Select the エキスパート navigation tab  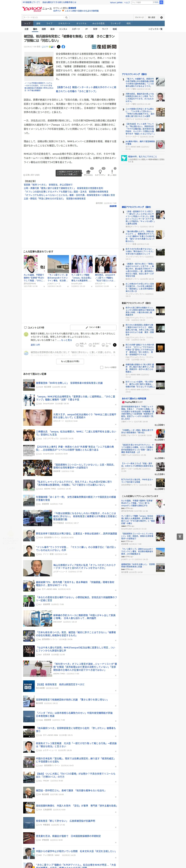[x=64, y=24]
